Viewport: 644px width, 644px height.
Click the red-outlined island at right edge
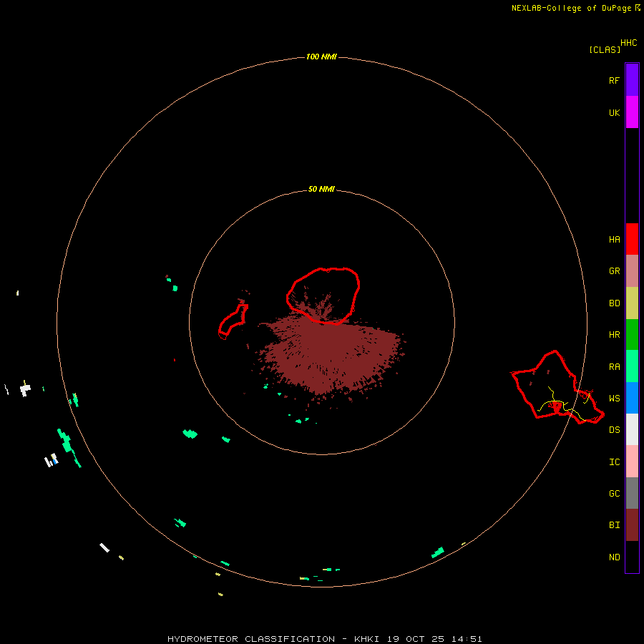tap(557, 388)
